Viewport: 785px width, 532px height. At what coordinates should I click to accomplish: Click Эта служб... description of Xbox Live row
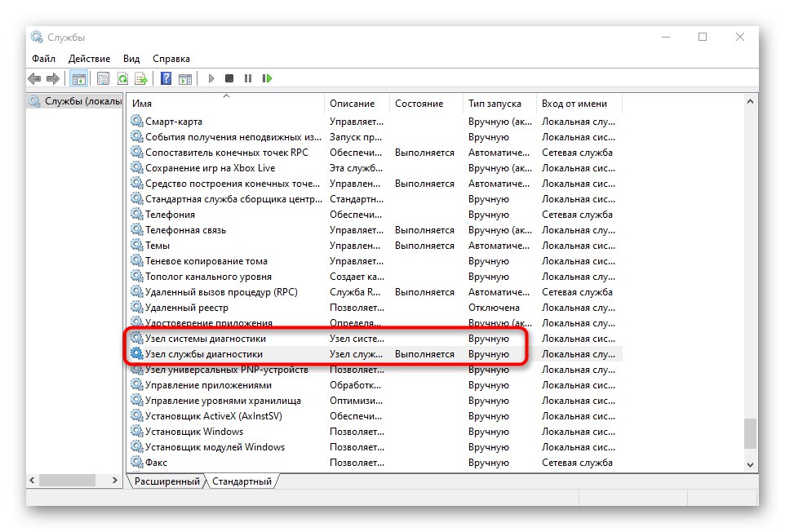pyautogui.click(x=356, y=167)
